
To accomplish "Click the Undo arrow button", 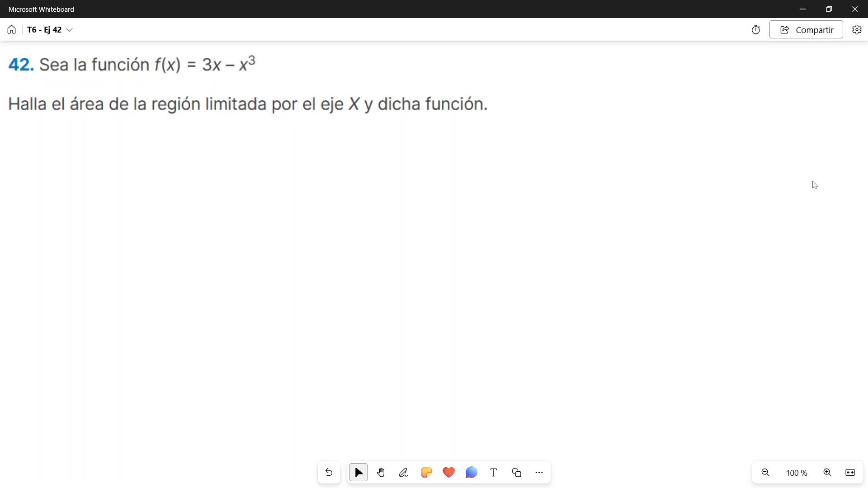I will [x=329, y=473].
